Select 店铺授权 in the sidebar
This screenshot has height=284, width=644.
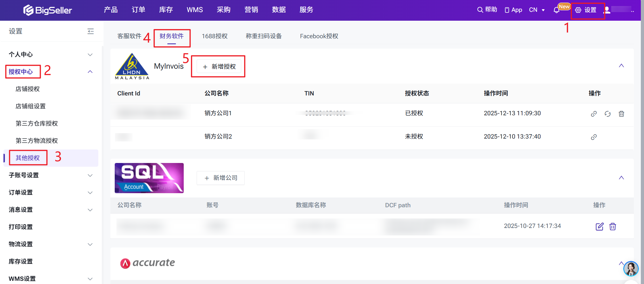pos(28,89)
